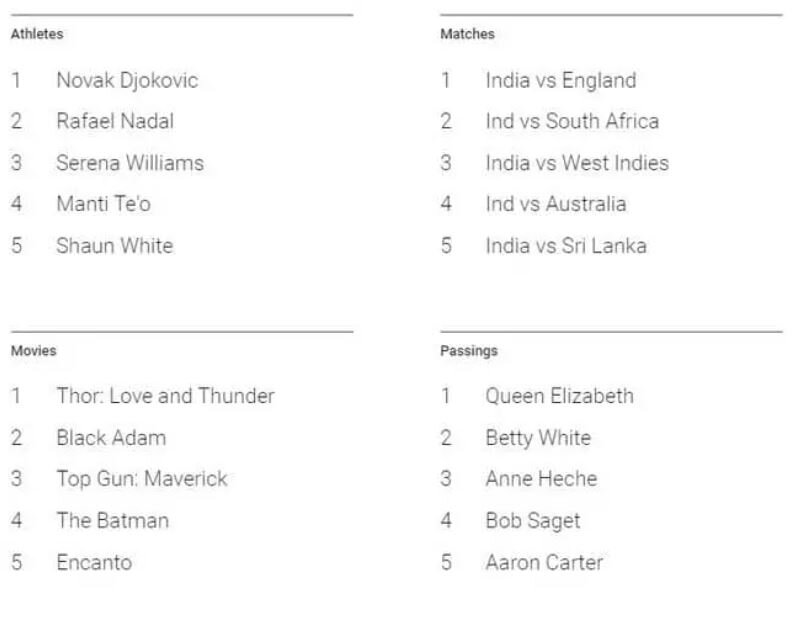Open Encanto in Movies list
Screen dimensions: 799x638
point(94,563)
